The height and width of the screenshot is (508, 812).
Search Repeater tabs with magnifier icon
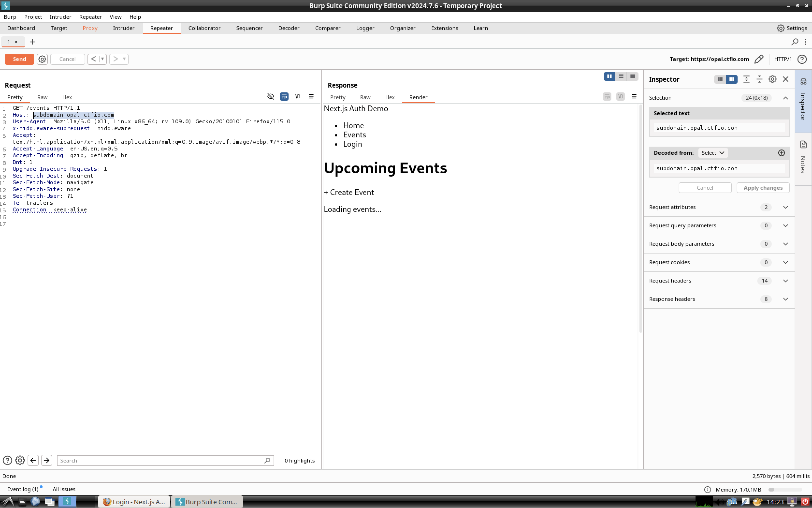[795, 42]
